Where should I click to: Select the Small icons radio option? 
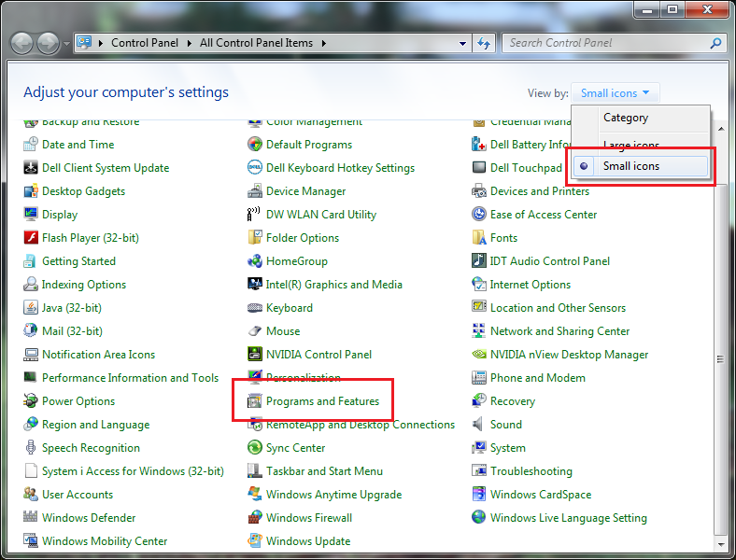click(640, 166)
